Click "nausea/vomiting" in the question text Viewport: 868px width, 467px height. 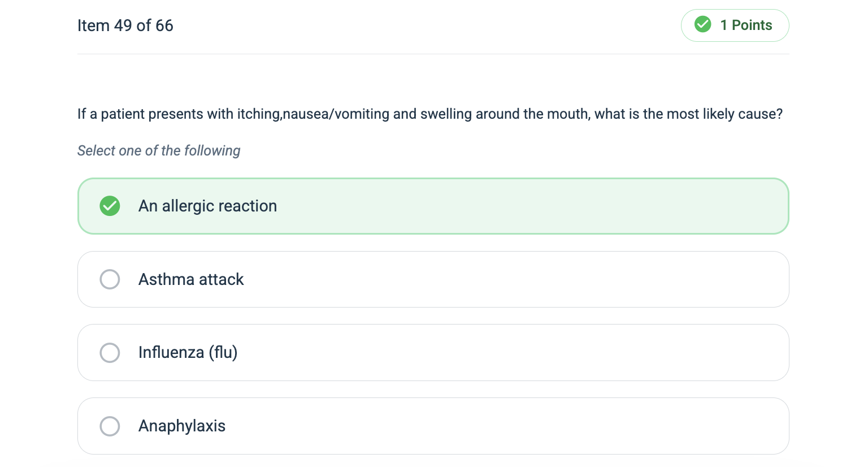click(336, 114)
